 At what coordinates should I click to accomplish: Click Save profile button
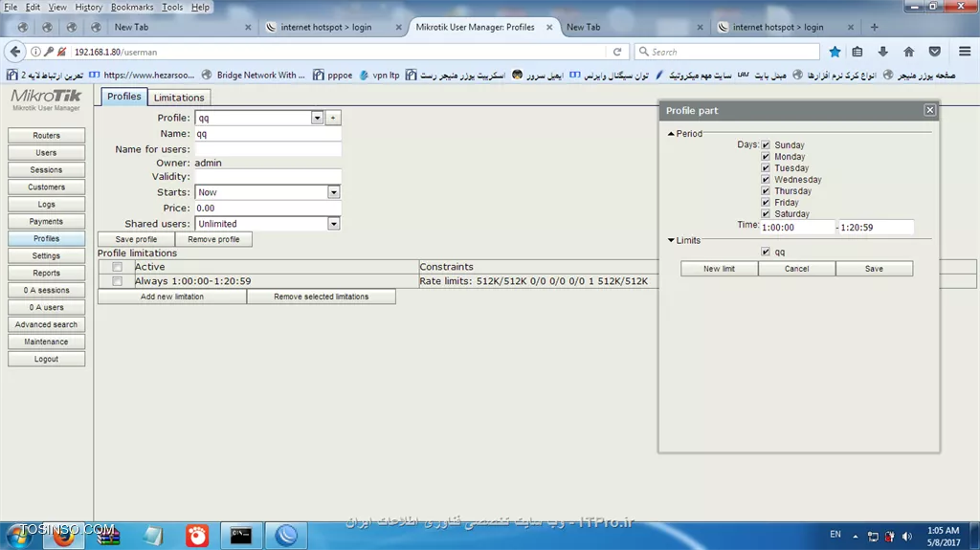[x=136, y=239]
